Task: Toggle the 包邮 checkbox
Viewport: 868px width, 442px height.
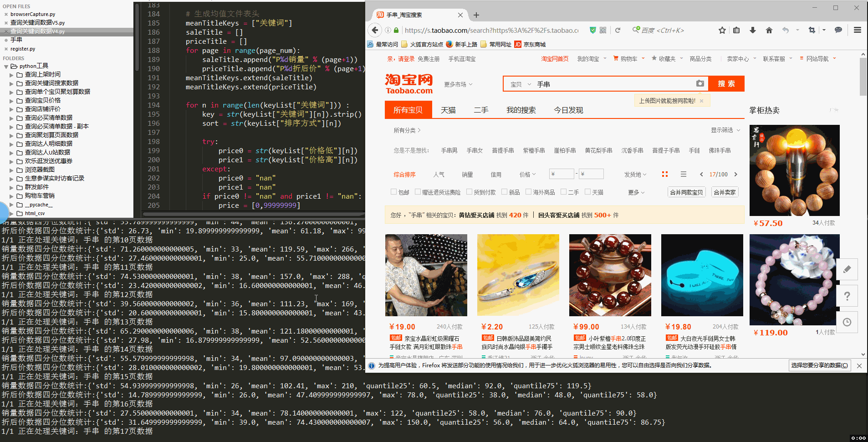Action: [x=393, y=192]
